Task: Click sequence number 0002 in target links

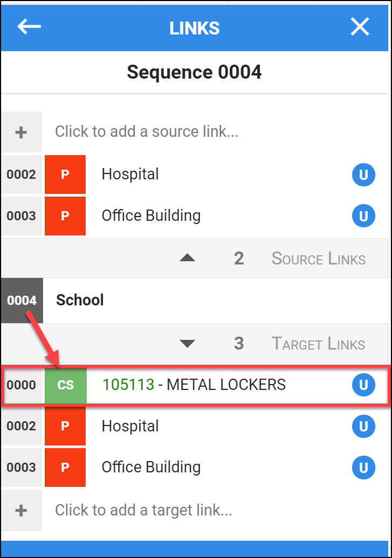Action: click(x=22, y=426)
